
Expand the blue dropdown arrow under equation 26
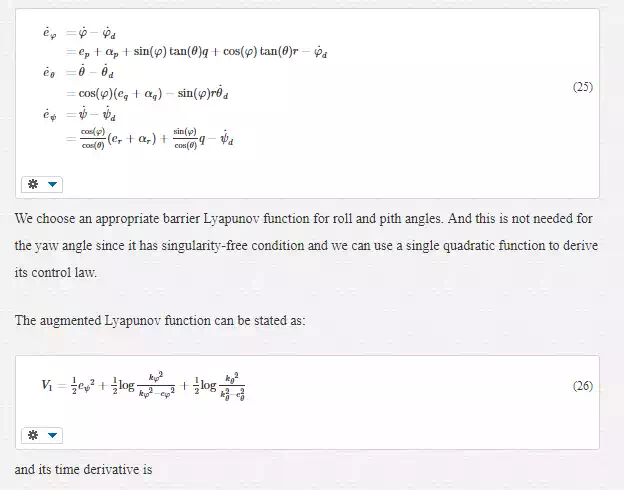53,435
